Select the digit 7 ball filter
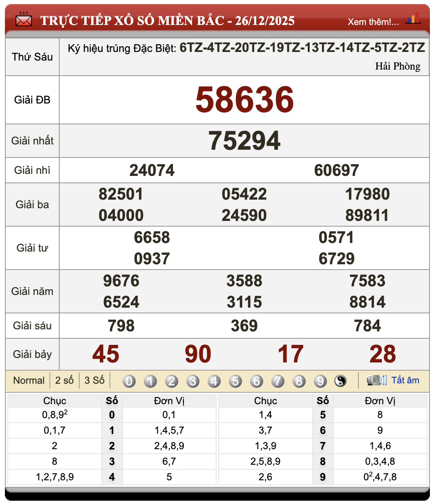This screenshot has height=504, width=434. [x=278, y=381]
